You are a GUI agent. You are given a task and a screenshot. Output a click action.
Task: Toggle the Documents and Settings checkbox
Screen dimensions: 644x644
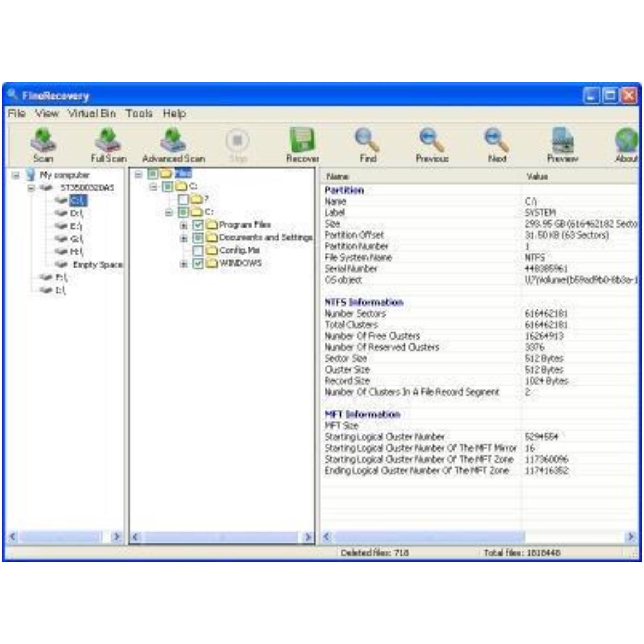coord(198,238)
